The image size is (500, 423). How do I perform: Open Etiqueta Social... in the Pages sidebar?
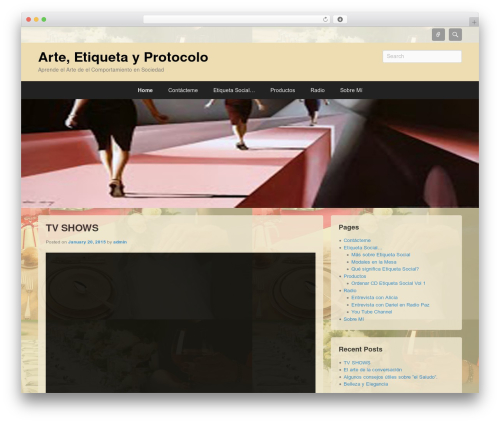point(363,248)
